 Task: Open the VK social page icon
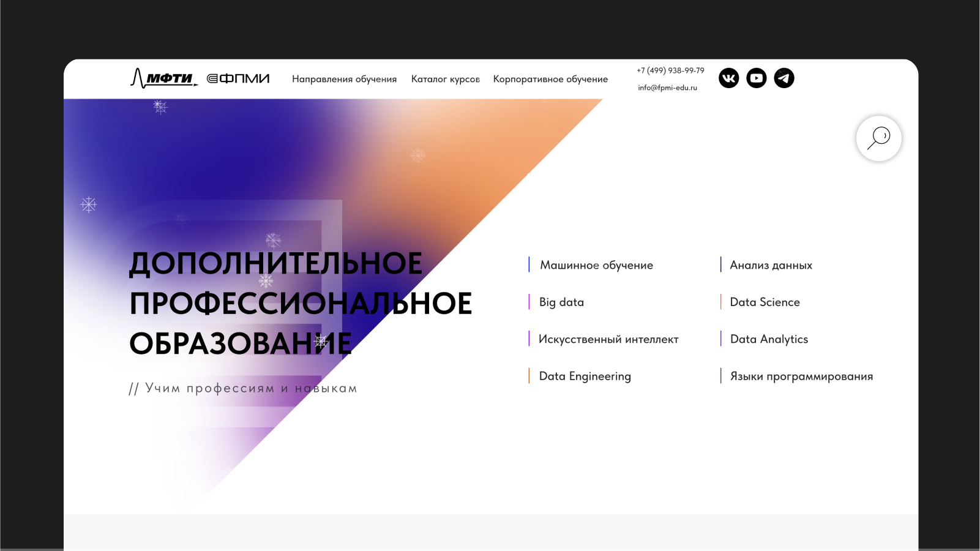click(728, 78)
